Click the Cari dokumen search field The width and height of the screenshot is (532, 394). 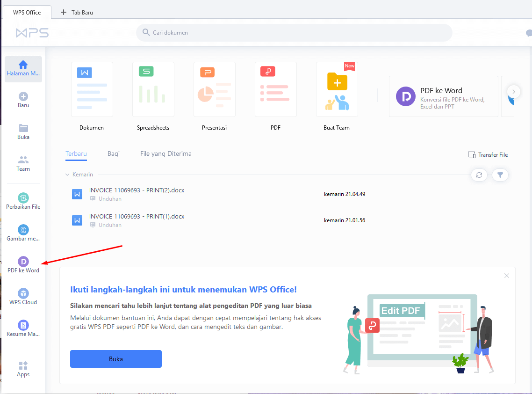(294, 33)
